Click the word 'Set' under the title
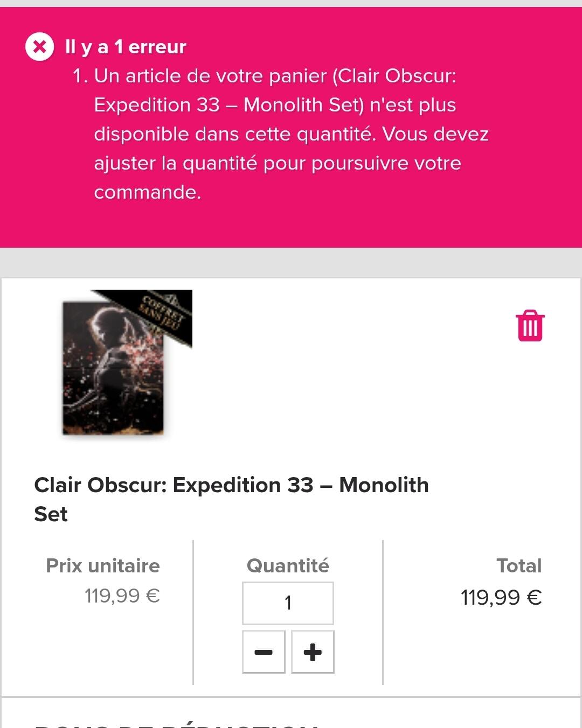This screenshot has height=728, width=582. [51, 514]
